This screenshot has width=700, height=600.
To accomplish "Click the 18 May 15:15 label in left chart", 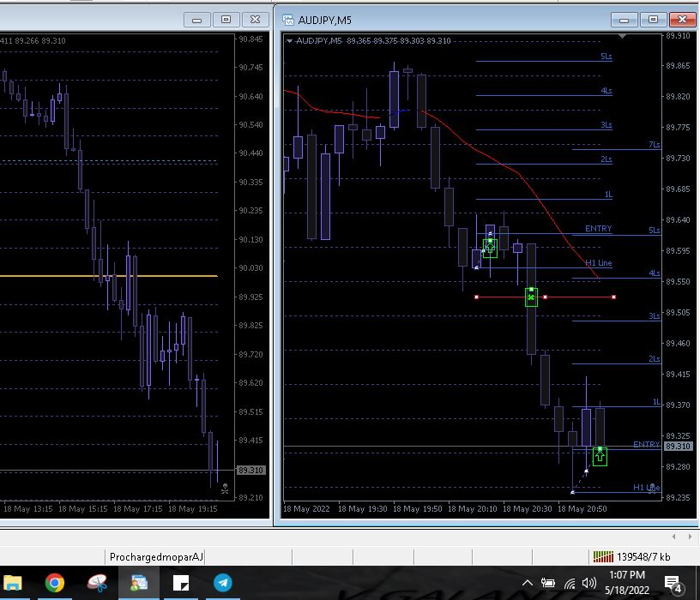I will click(x=82, y=508).
